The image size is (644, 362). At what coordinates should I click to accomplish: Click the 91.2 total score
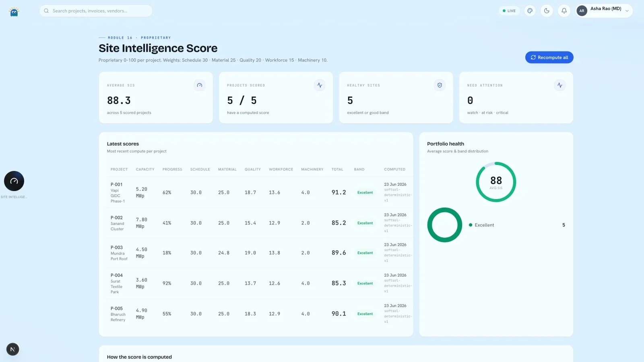pyautogui.click(x=339, y=193)
